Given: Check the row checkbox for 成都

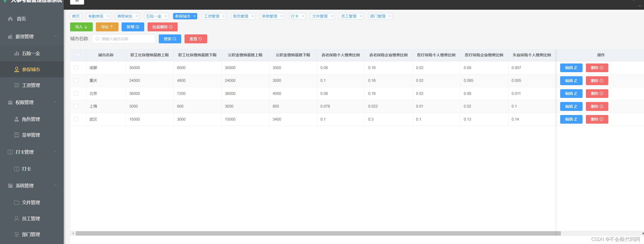Looking at the screenshot, I should (x=76, y=68).
